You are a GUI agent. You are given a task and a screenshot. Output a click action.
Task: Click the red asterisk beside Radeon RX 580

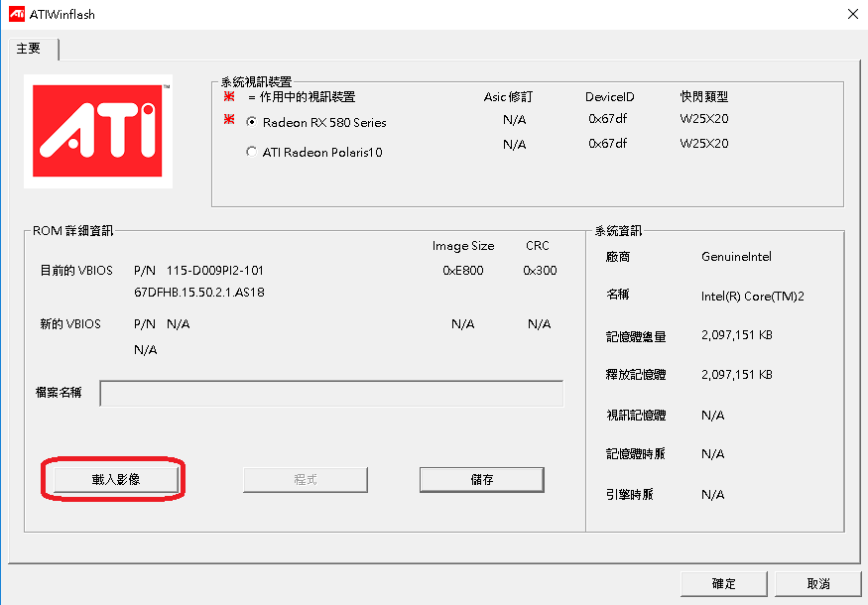point(229,120)
